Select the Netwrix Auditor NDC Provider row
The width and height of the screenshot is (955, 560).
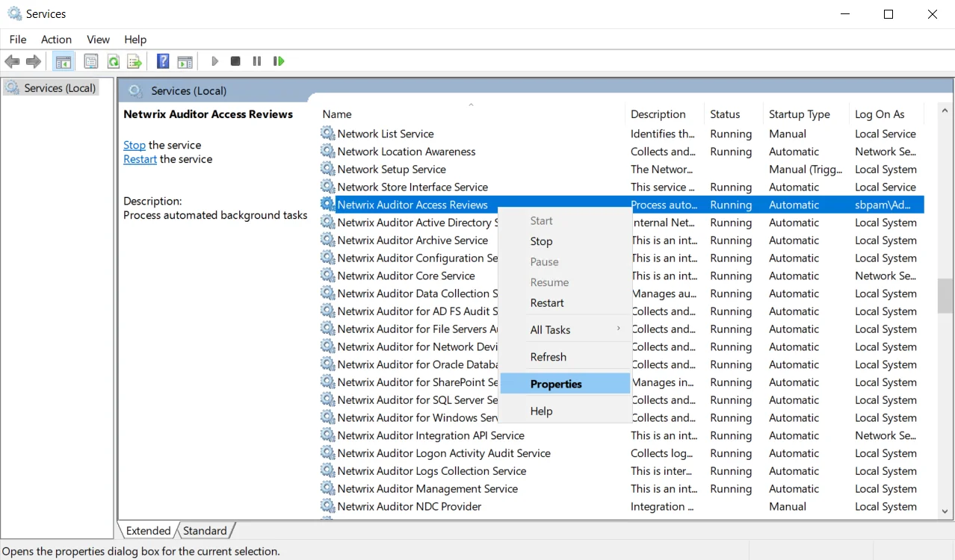[622, 506]
